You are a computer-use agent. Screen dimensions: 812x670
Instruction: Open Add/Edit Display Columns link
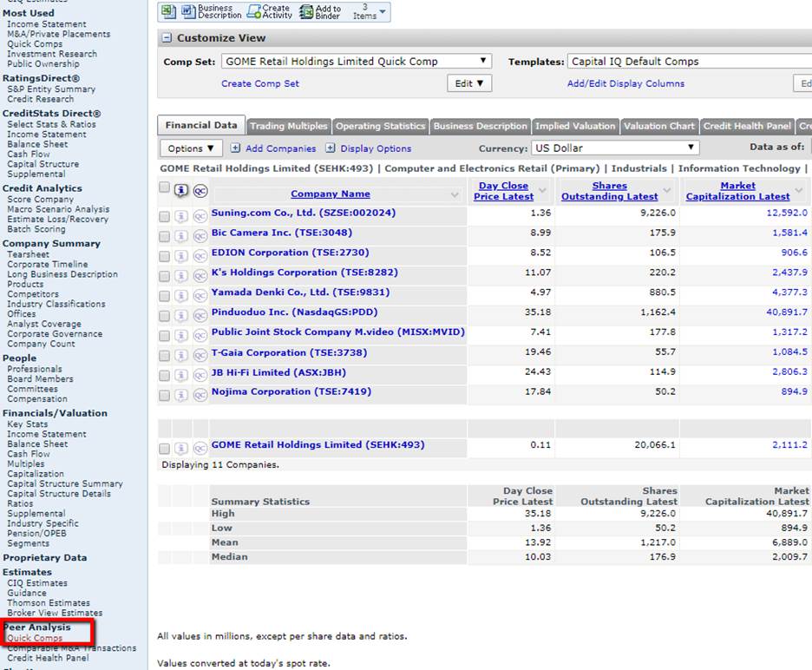click(x=625, y=83)
